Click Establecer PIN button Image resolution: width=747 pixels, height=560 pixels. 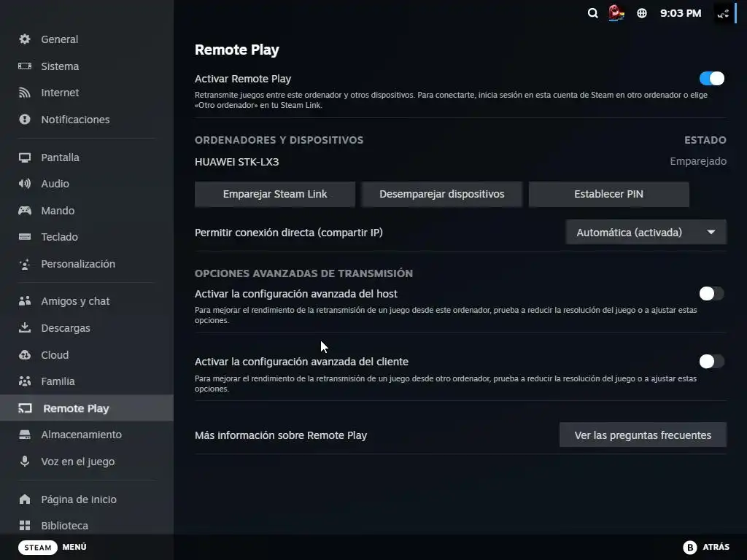tap(608, 194)
